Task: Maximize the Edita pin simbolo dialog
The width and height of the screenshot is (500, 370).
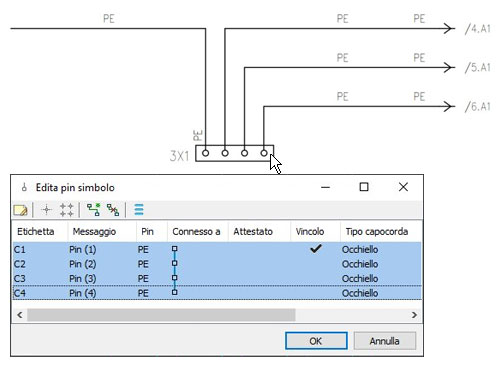Action: 364,187
